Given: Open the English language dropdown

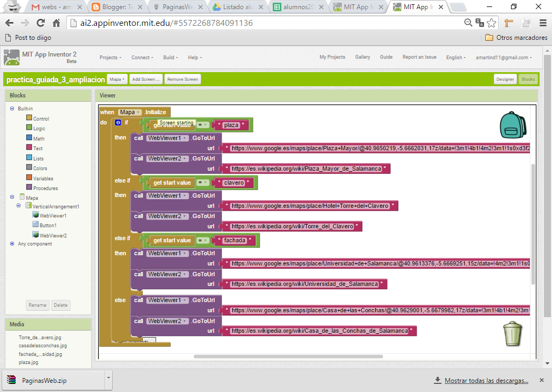Looking at the screenshot, I should (456, 57).
